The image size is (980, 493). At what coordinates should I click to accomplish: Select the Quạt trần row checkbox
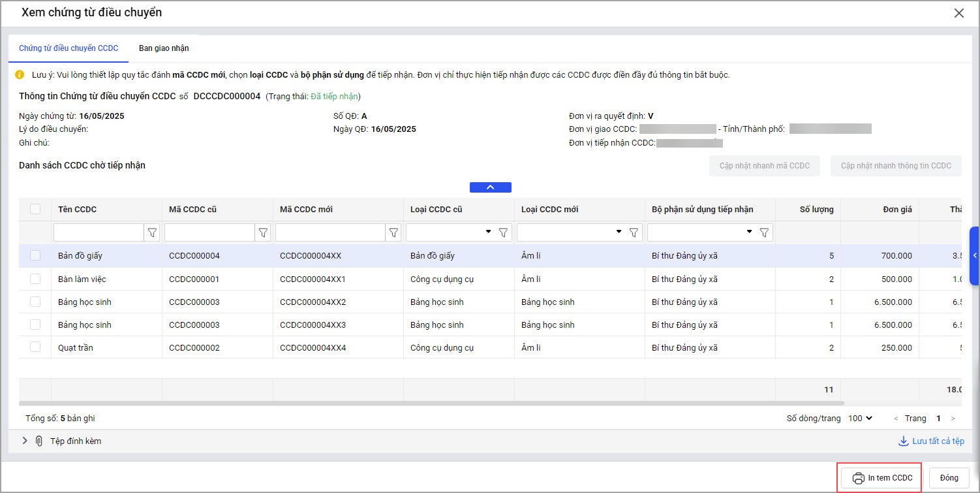point(35,347)
